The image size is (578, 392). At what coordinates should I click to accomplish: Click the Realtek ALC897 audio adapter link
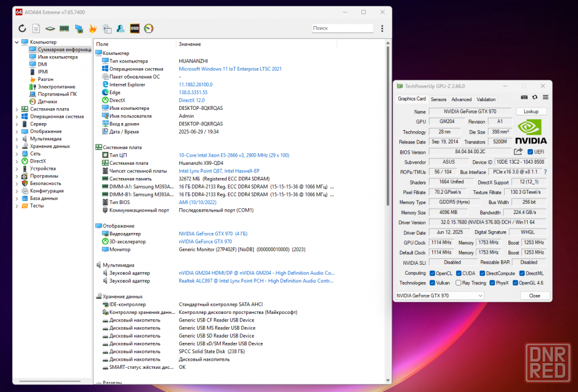pyautogui.click(x=256, y=281)
